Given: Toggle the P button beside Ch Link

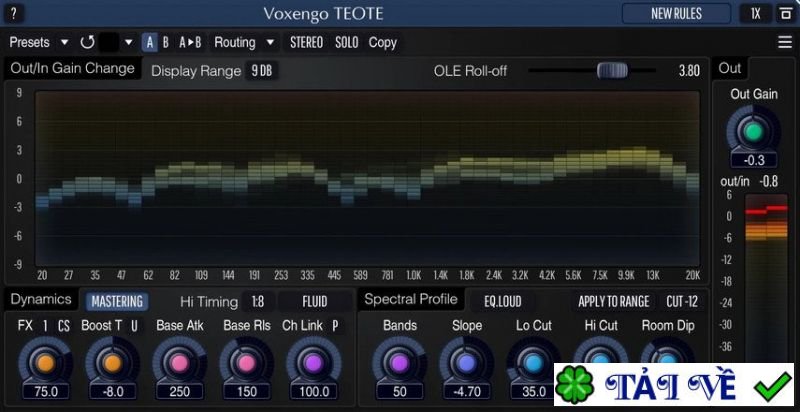Looking at the screenshot, I should click(335, 326).
